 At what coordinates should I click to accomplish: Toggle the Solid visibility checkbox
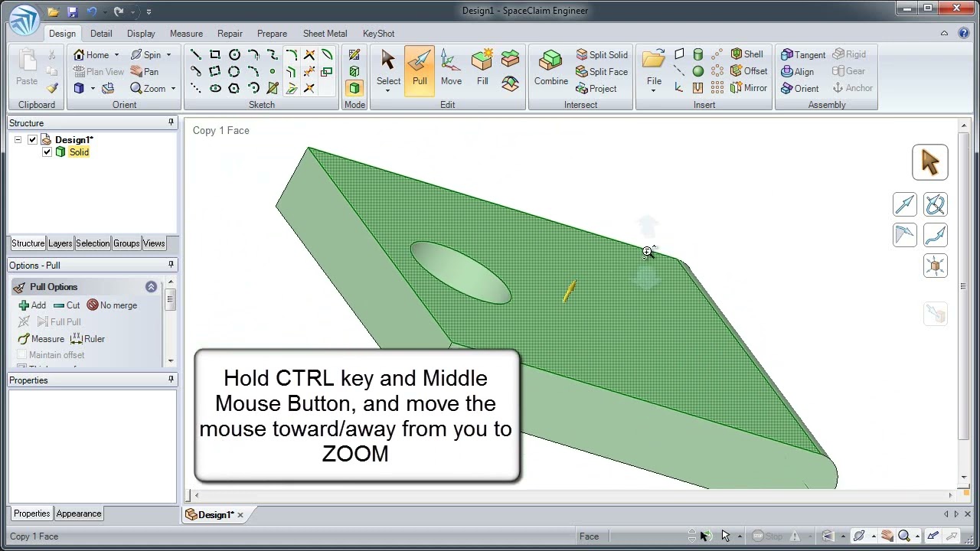click(x=47, y=152)
